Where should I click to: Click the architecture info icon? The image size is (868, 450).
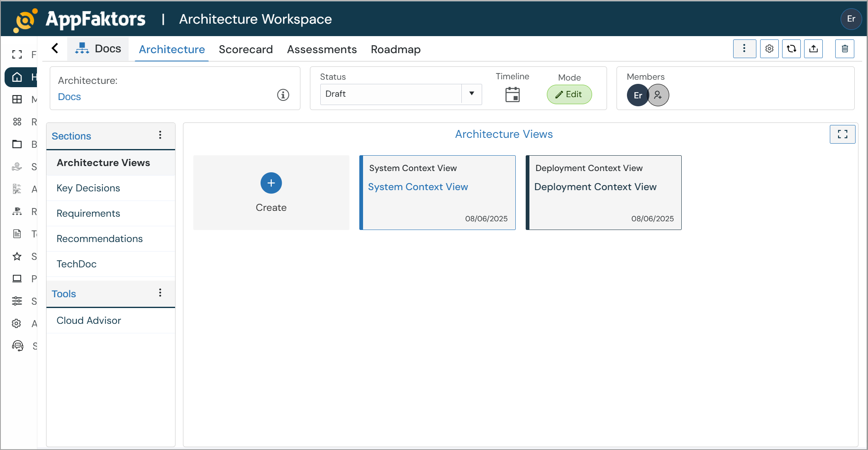(x=283, y=95)
